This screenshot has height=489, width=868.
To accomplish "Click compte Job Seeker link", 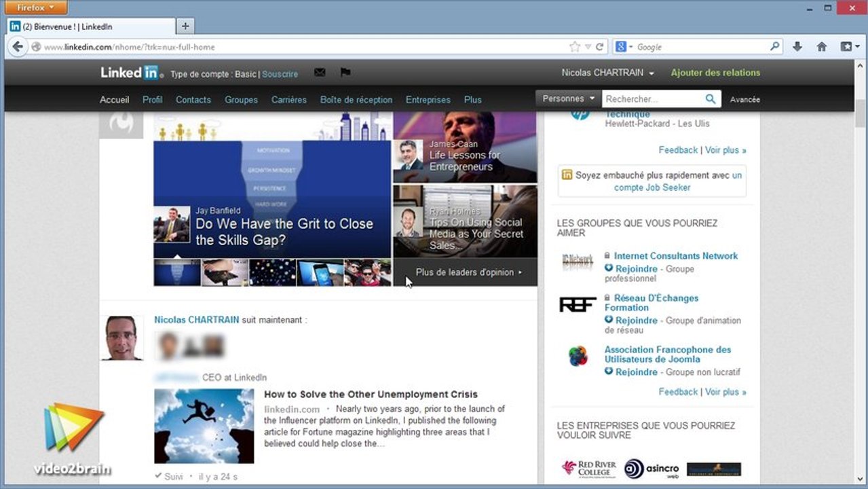I will (652, 187).
